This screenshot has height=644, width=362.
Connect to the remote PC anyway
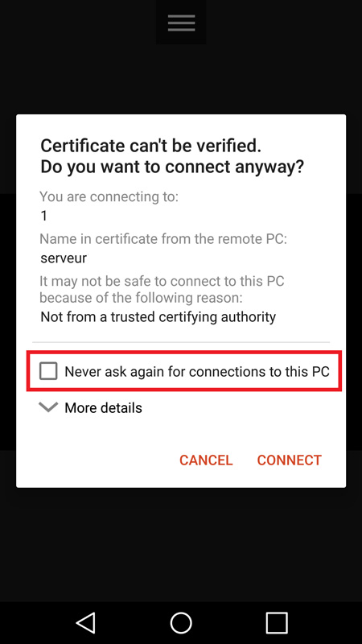(x=290, y=460)
